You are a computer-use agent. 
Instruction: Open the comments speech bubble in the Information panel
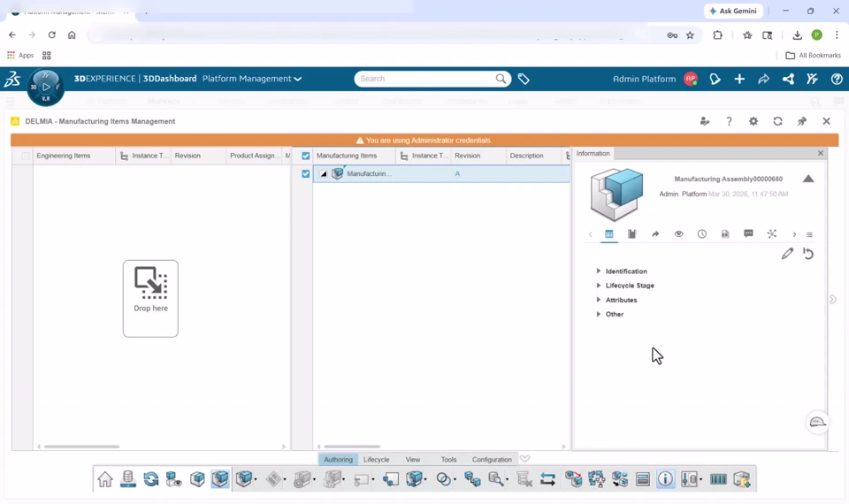748,233
